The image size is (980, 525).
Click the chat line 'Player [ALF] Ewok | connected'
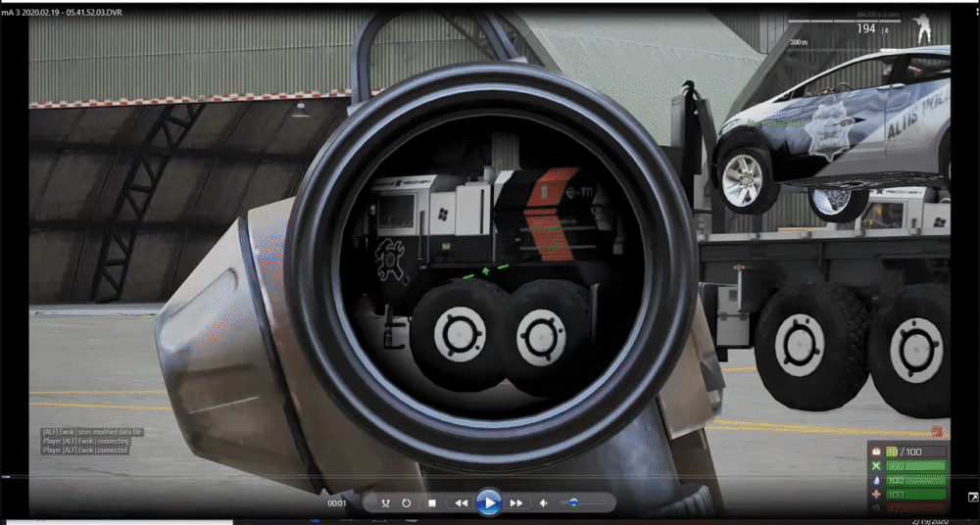pyautogui.click(x=85, y=450)
